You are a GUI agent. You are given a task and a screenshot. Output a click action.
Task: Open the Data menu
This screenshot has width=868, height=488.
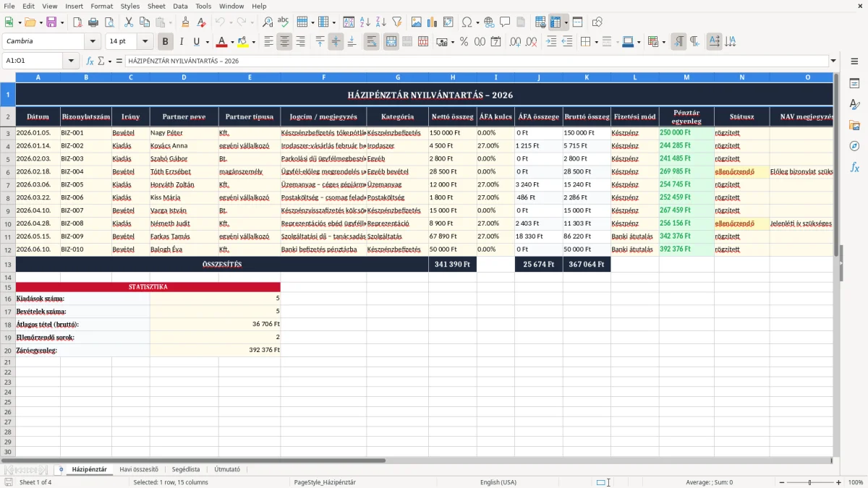coord(180,6)
